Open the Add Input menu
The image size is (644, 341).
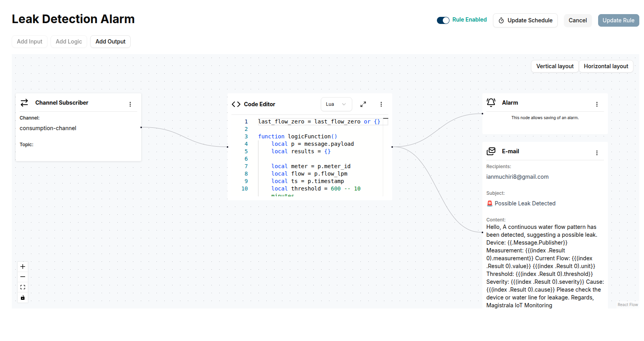pos(29,42)
